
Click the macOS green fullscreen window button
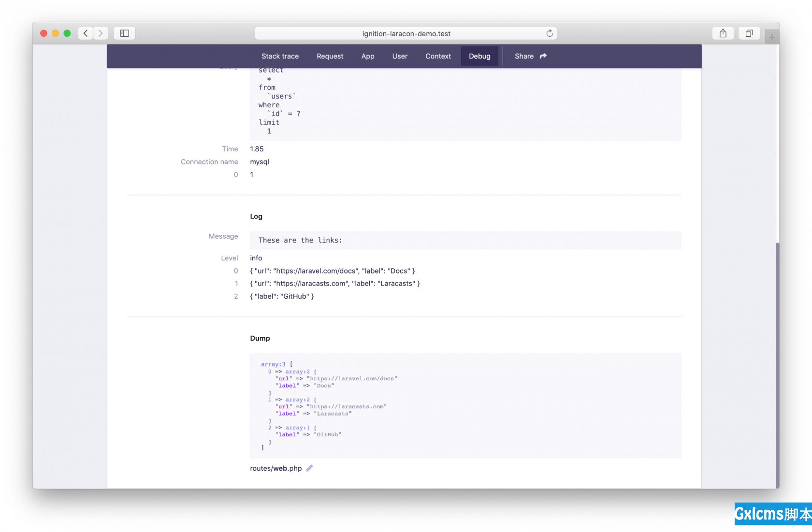pos(67,33)
